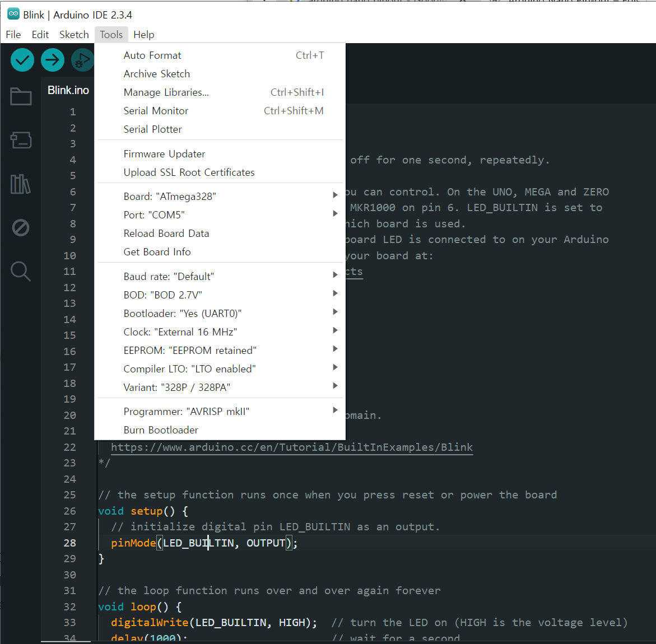Open the Library Manager books icon
Image resolution: width=656 pixels, height=644 pixels.
21,184
